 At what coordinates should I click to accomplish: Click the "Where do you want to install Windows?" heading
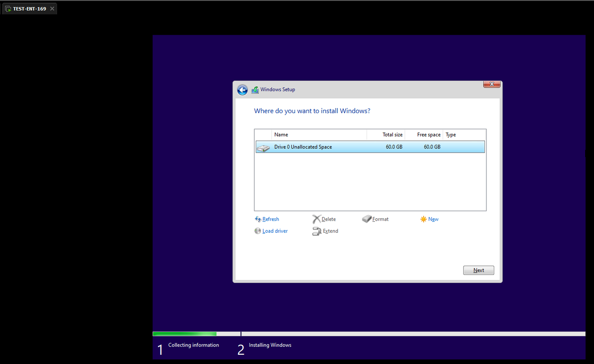(312, 111)
